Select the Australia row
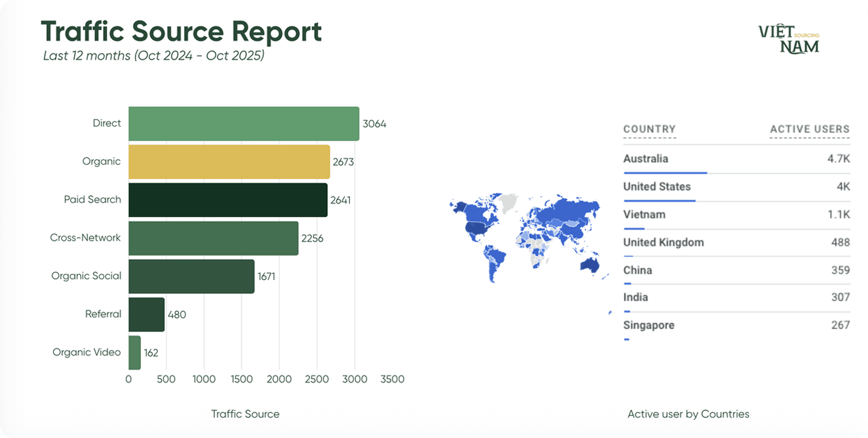 [646, 159]
